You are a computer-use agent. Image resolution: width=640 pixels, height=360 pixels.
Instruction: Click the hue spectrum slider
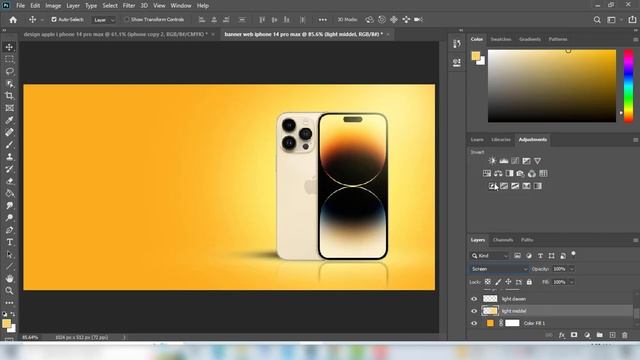pyautogui.click(x=629, y=86)
